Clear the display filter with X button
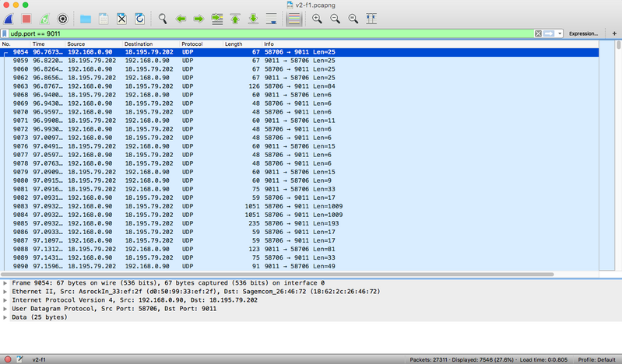This screenshot has width=622, height=364. tap(538, 33)
